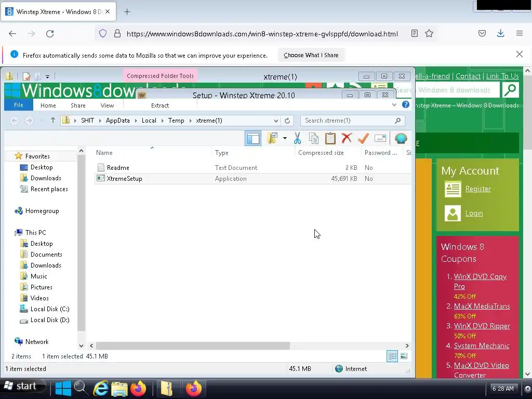Toggle Firefox reader view icon

(x=414, y=33)
